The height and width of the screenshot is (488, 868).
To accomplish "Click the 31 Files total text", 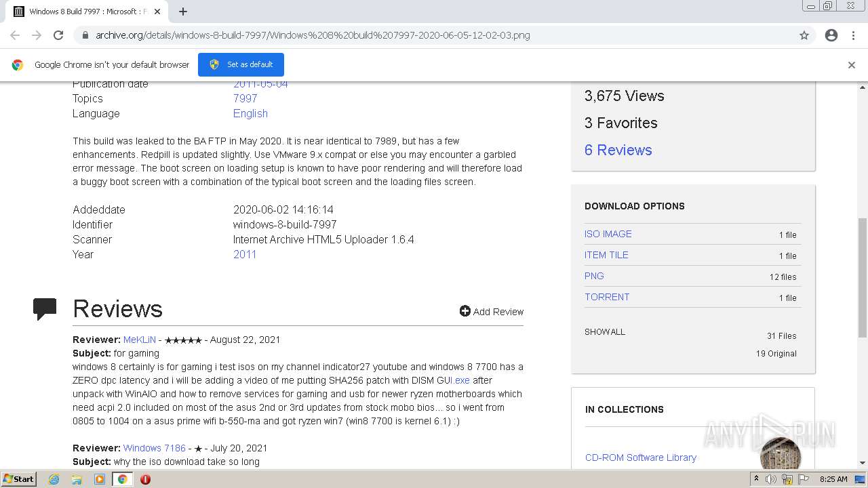I will pyautogui.click(x=781, y=335).
